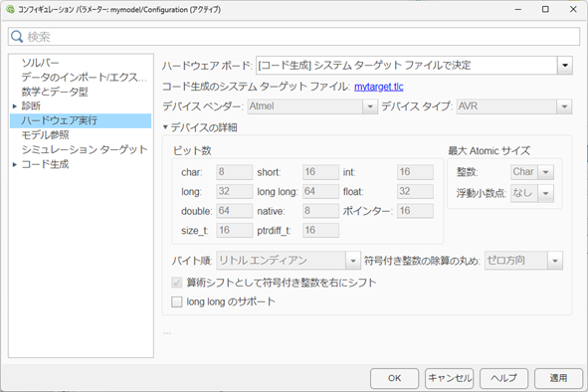This screenshot has width=588, height=392.
Task: Open データのインポート/エクスポート pane
Action: (84, 78)
